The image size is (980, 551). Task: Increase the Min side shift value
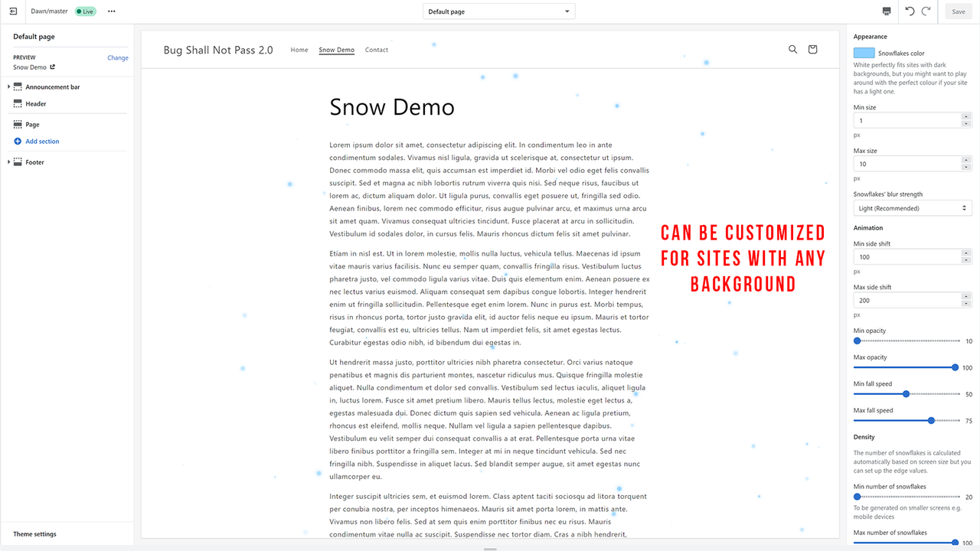point(966,254)
